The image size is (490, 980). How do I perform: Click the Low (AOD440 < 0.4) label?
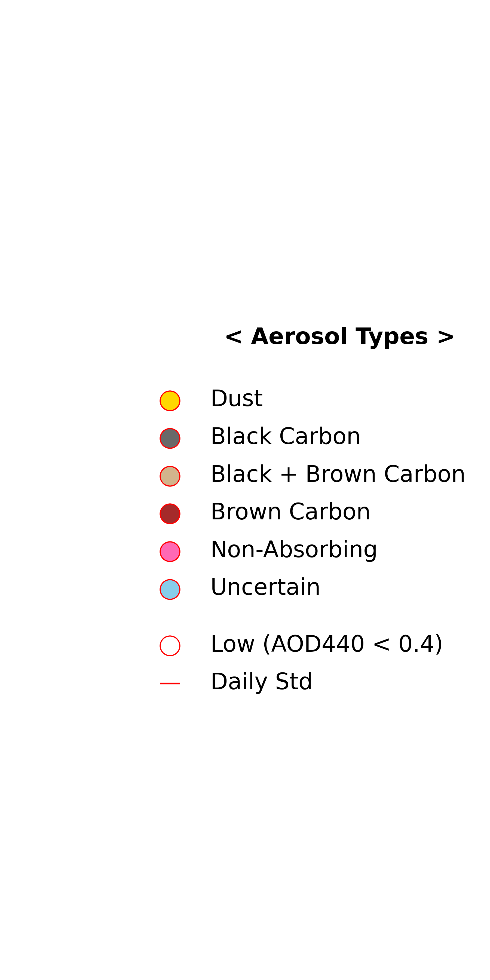pos(327,644)
